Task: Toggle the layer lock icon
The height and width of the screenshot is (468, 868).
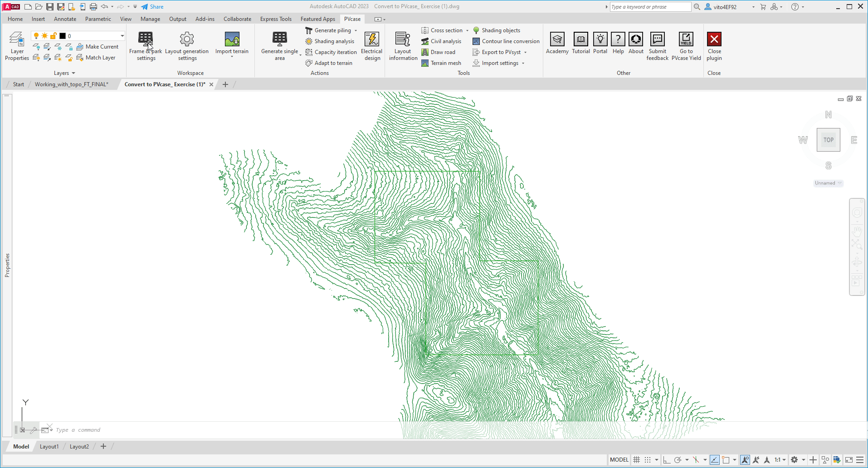Action: point(53,36)
